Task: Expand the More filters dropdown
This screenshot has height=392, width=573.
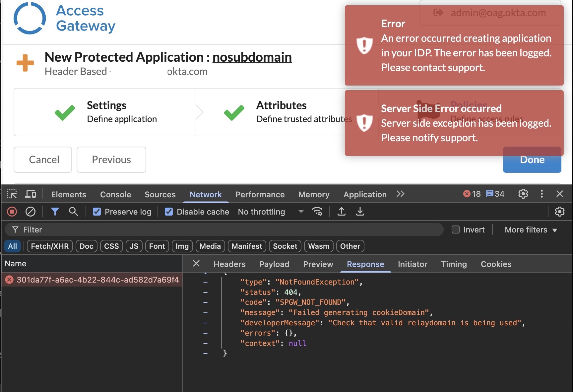Action: (x=531, y=229)
